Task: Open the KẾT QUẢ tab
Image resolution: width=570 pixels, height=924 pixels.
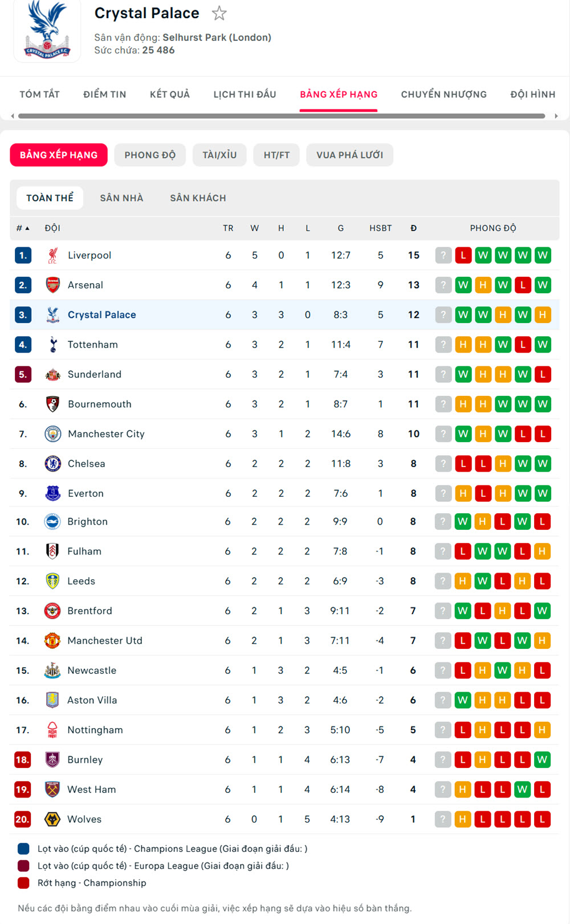Action: (x=170, y=94)
